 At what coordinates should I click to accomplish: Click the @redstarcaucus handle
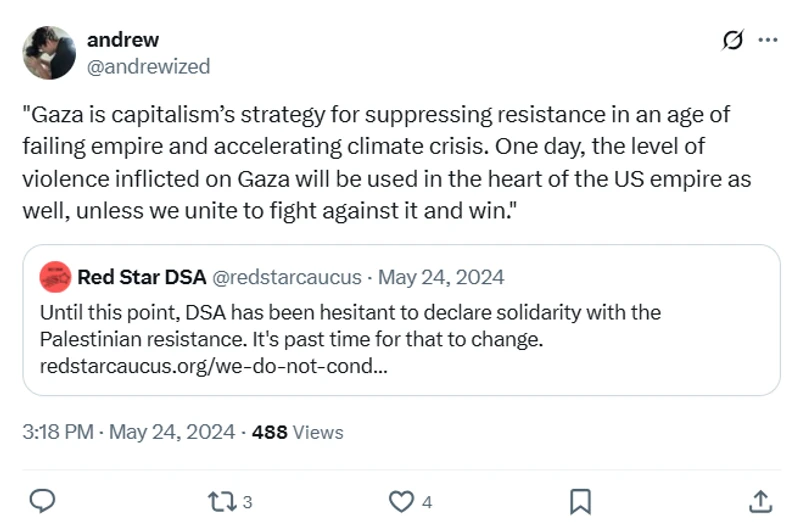(x=270, y=276)
